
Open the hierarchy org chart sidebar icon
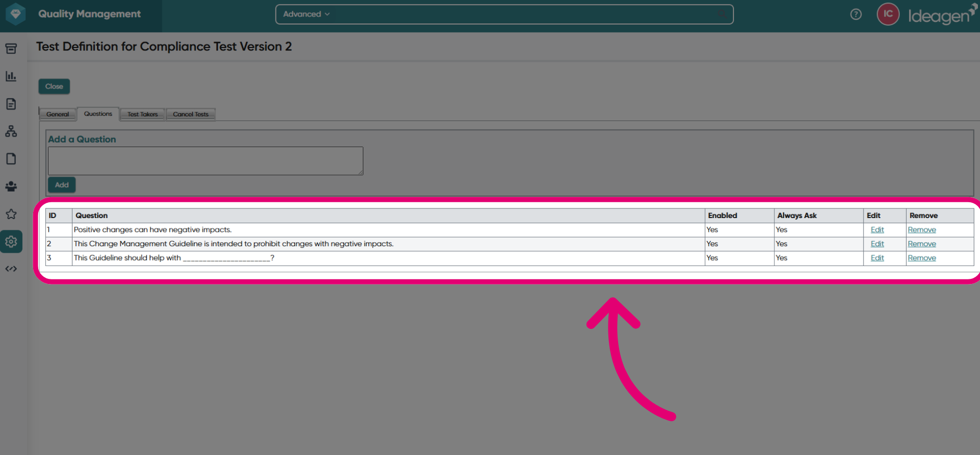pyautogui.click(x=11, y=131)
